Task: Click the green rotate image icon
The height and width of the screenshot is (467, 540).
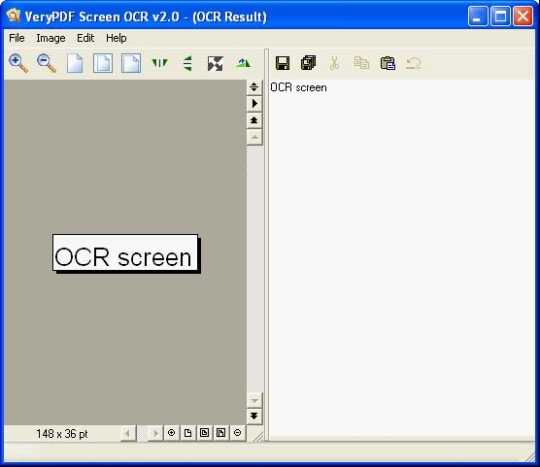Action: pos(243,63)
